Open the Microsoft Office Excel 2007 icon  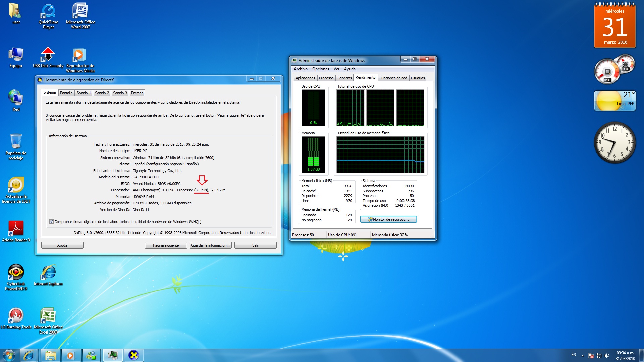(x=48, y=316)
